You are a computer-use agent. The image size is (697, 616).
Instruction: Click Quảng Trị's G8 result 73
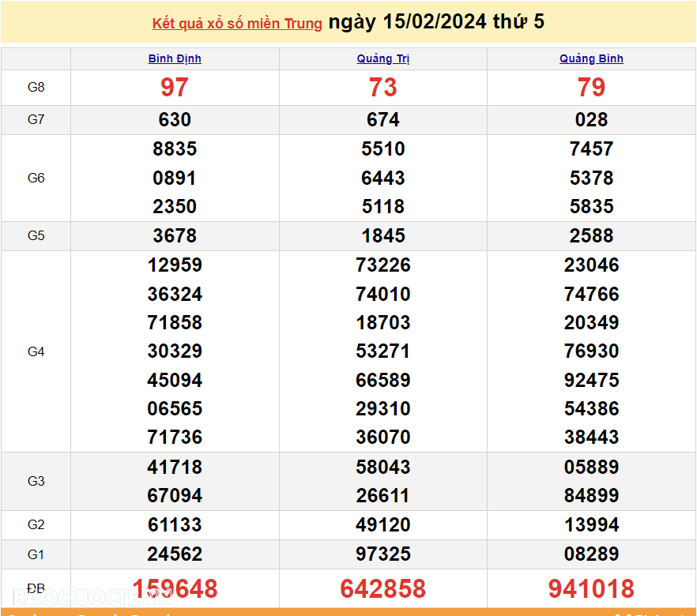(383, 88)
